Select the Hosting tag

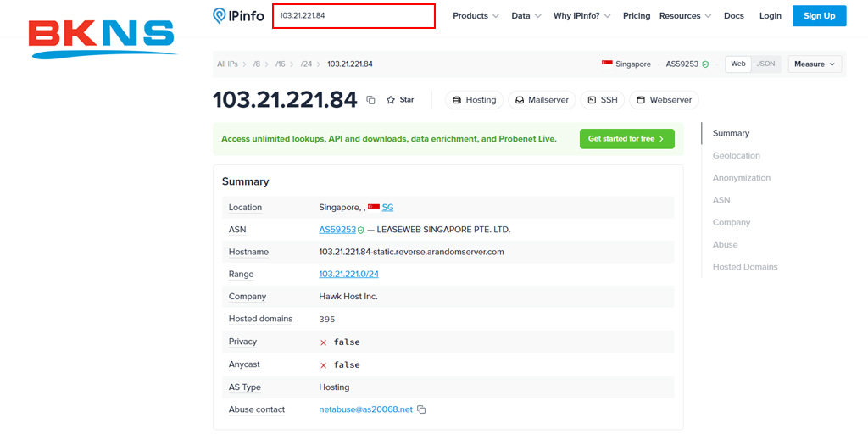pos(475,100)
